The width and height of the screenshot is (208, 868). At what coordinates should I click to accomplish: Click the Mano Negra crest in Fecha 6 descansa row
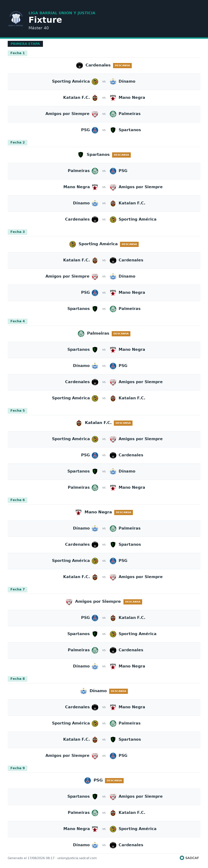(x=79, y=512)
